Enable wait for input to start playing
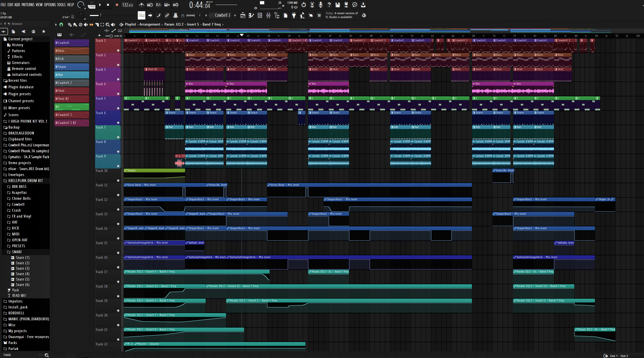The image size is (644, 358). coord(150,5)
